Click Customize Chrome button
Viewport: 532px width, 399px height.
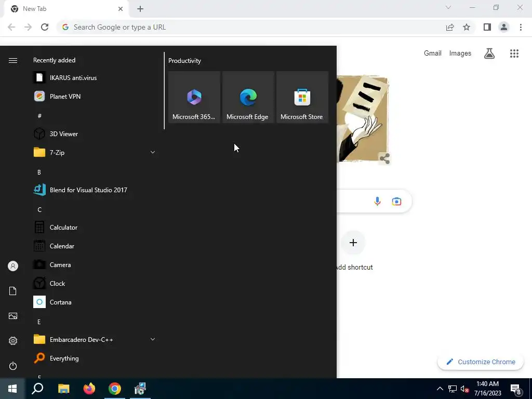coord(481,362)
